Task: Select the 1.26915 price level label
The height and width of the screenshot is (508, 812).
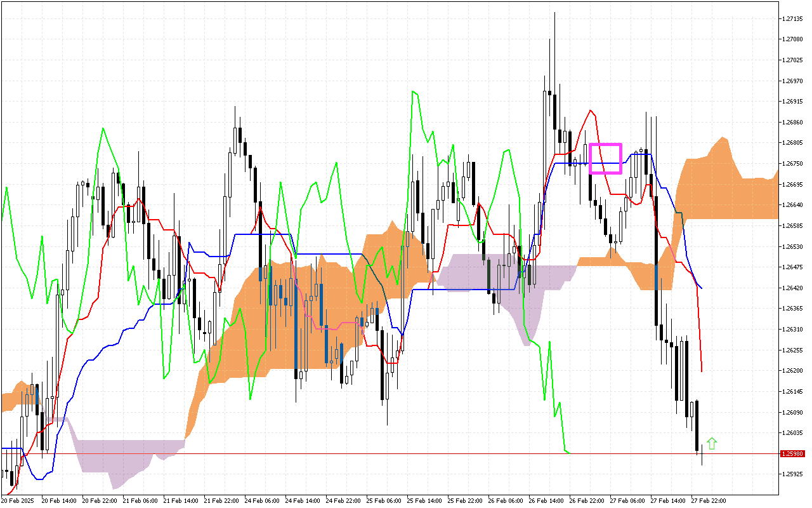Action: click(x=794, y=102)
